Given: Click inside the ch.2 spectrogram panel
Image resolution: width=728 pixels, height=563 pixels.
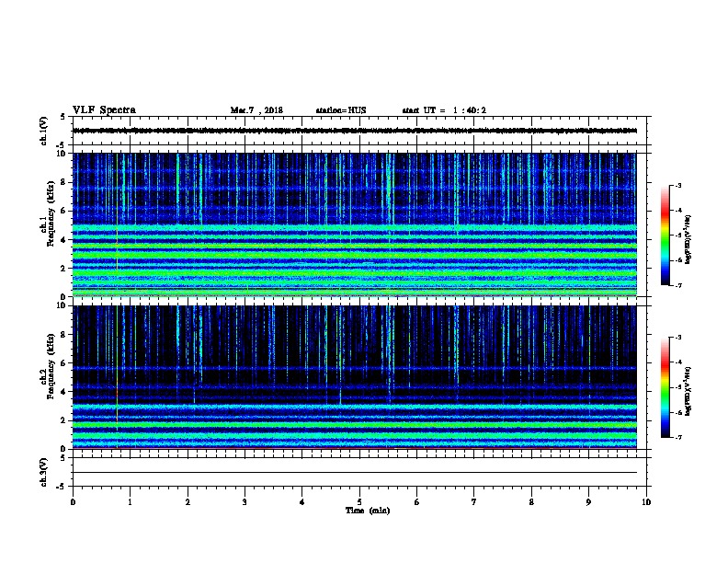Looking at the screenshot, I should point(354,377).
